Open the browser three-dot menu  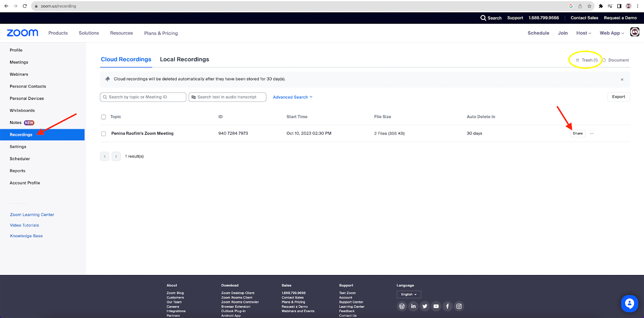(638, 6)
